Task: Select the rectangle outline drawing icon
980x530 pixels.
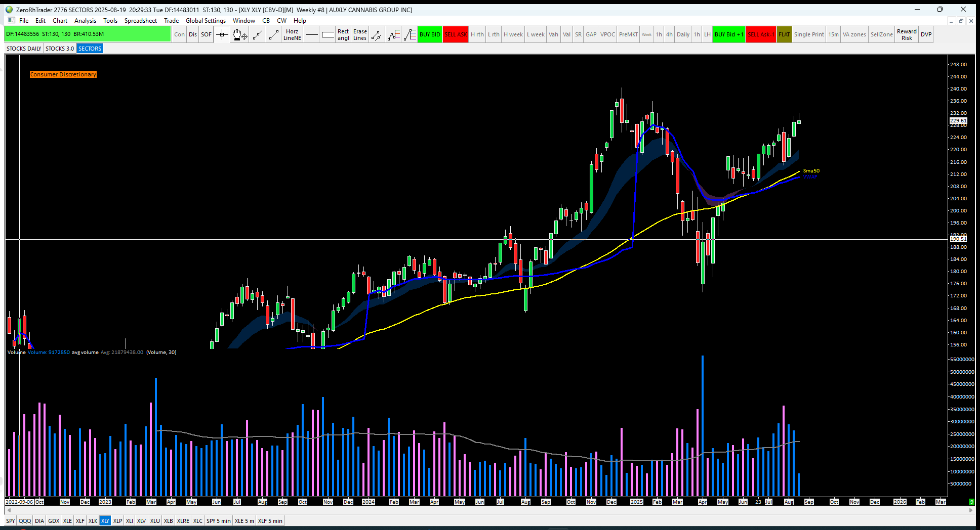Action: 328,34
